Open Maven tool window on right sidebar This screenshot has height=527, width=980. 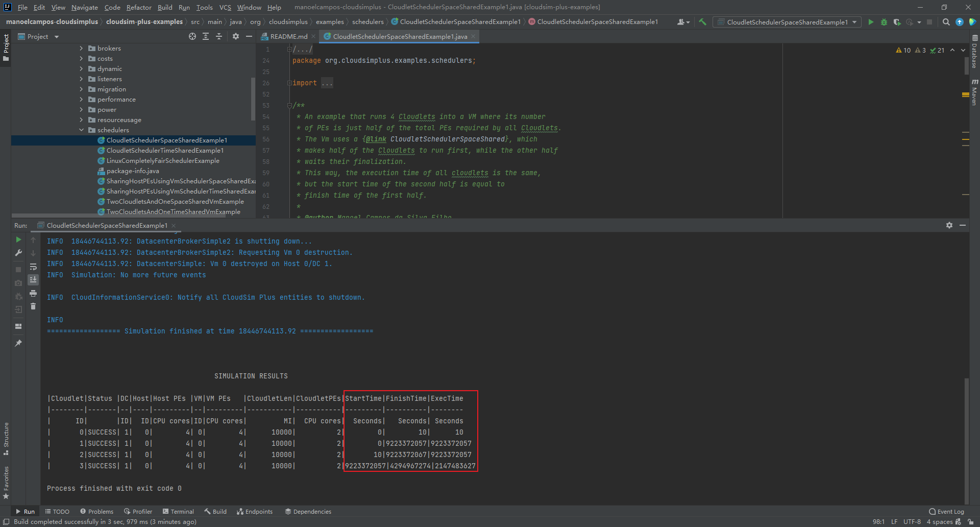coord(975,92)
